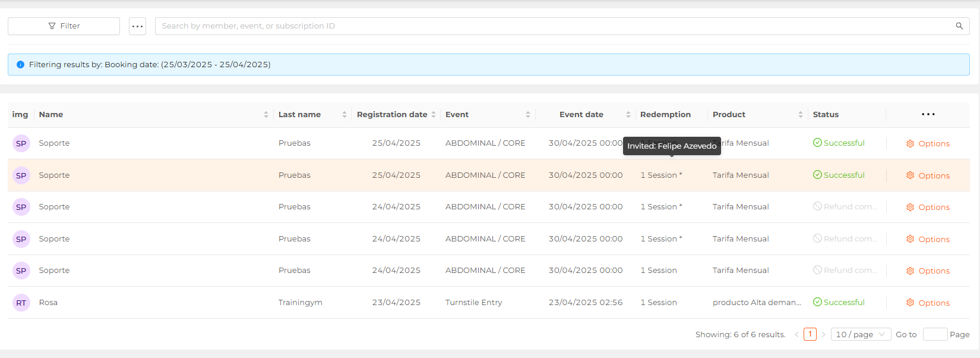980x358 pixels.
Task: Sort by Registration date column
Action: coord(434,115)
